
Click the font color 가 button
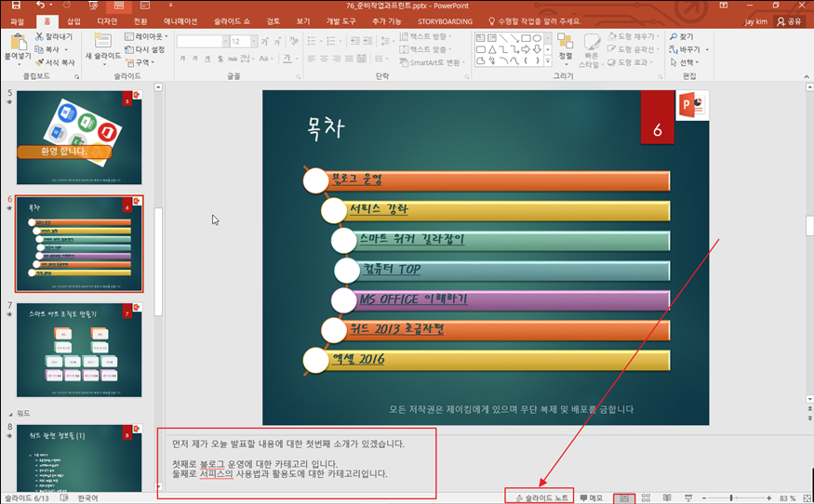(287, 59)
